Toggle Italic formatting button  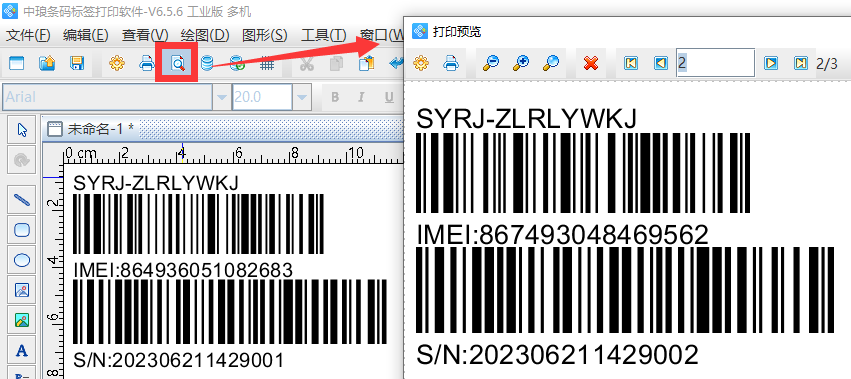(x=361, y=98)
